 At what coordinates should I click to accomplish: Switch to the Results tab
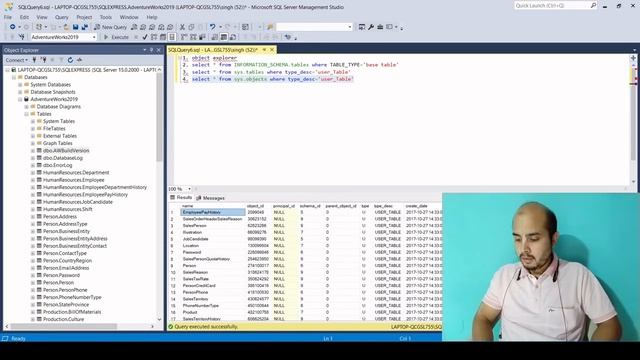[x=181, y=198]
